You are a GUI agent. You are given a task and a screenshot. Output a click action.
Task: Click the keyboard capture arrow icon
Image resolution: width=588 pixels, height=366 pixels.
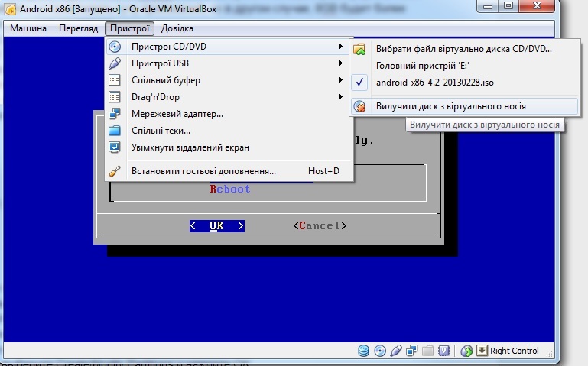pos(482,351)
